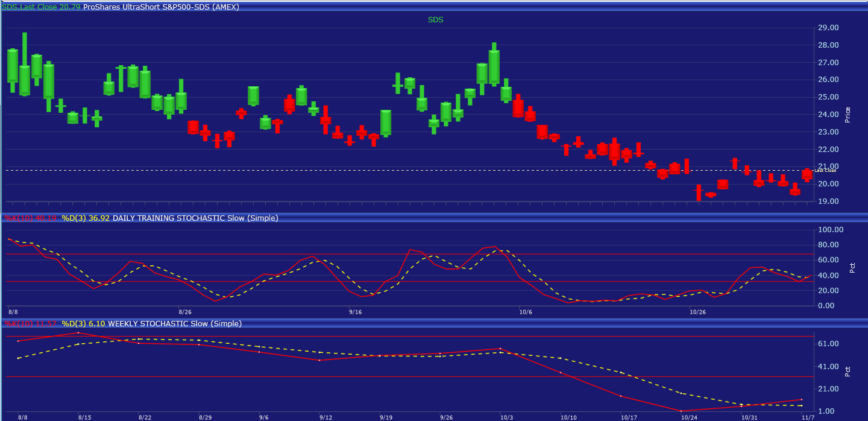Select the 'ProShares UltraShort S&P500-SDS (AMEX)' chart title
Viewport: 868px width, 421px height.
point(161,7)
